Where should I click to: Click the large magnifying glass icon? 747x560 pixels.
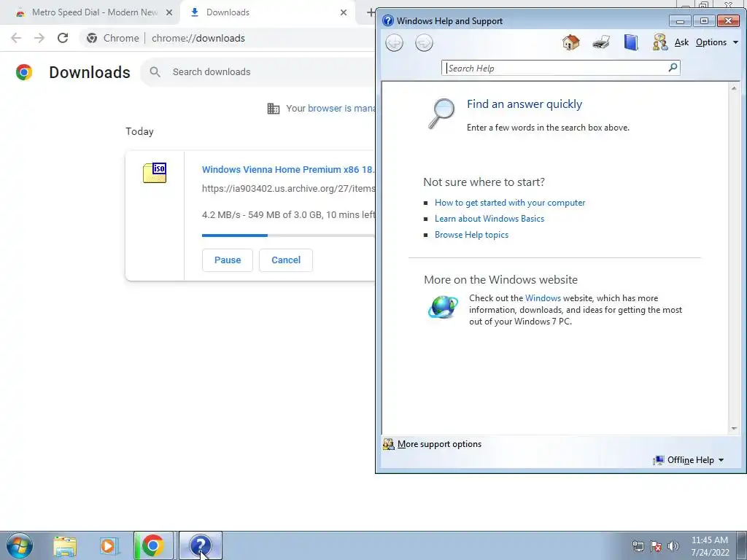(441, 113)
